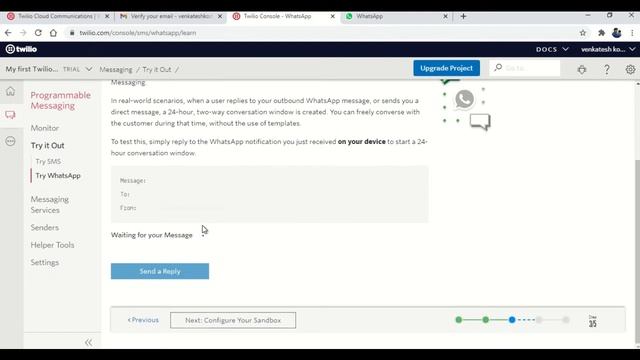The height and width of the screenshot is (360, 640).
Task: Open Try it Out in the sidebar
Action: click(x=47, y=146)
